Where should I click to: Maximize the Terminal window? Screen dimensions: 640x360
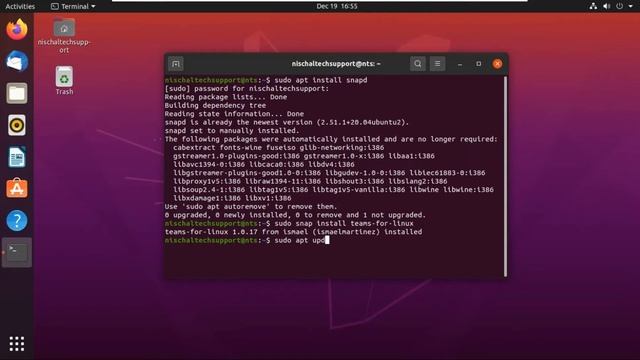478,64
